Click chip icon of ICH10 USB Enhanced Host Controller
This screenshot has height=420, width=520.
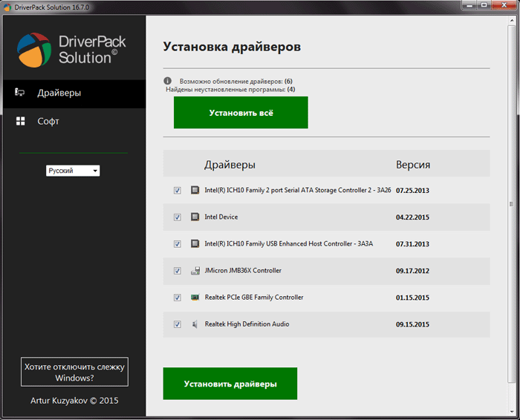point(195,244)
